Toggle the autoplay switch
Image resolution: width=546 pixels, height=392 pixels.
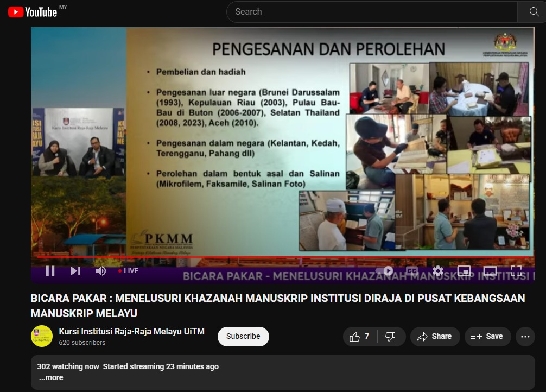click(x=386, y=270)
